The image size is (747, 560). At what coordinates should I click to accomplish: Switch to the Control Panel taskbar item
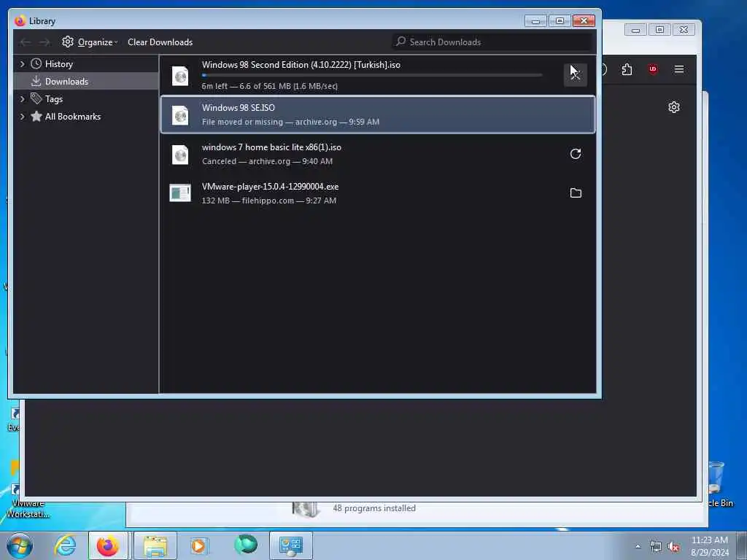click(291, 545)
